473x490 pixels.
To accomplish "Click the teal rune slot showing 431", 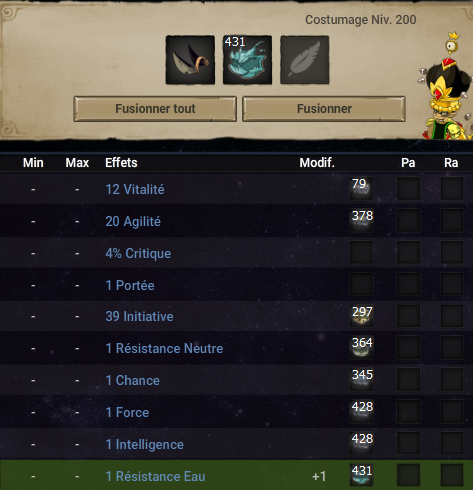I will (x=247, y=60).
